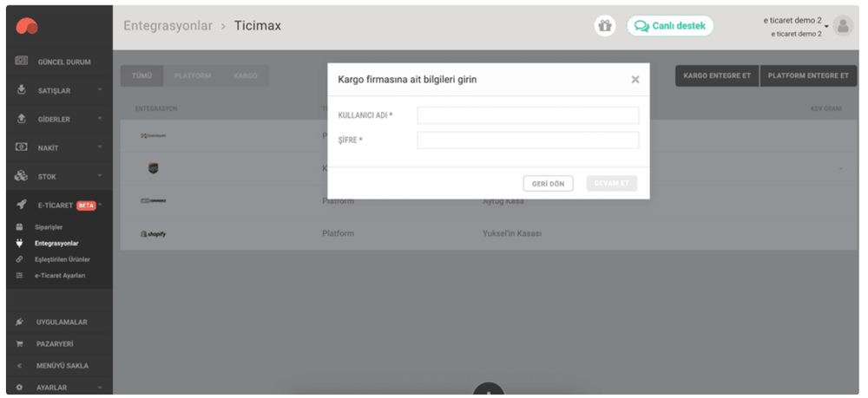
Task: Open Canlı destek live chat
Action: (x=670, y=26)
